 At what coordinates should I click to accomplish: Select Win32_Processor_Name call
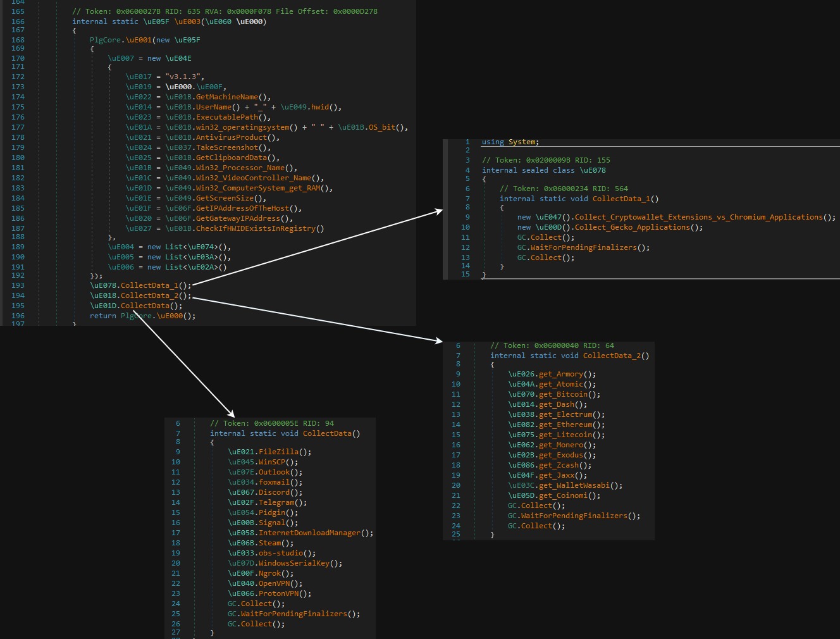[x=240, y=168]
